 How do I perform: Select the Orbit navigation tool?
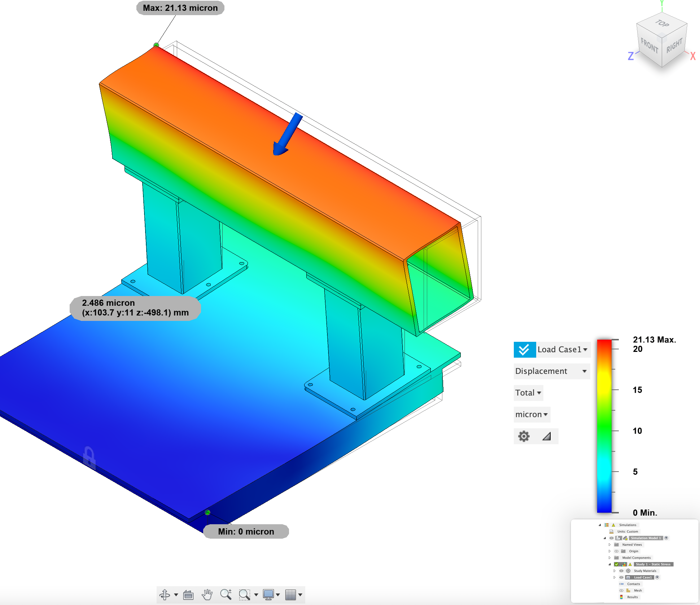pos(165,595)
